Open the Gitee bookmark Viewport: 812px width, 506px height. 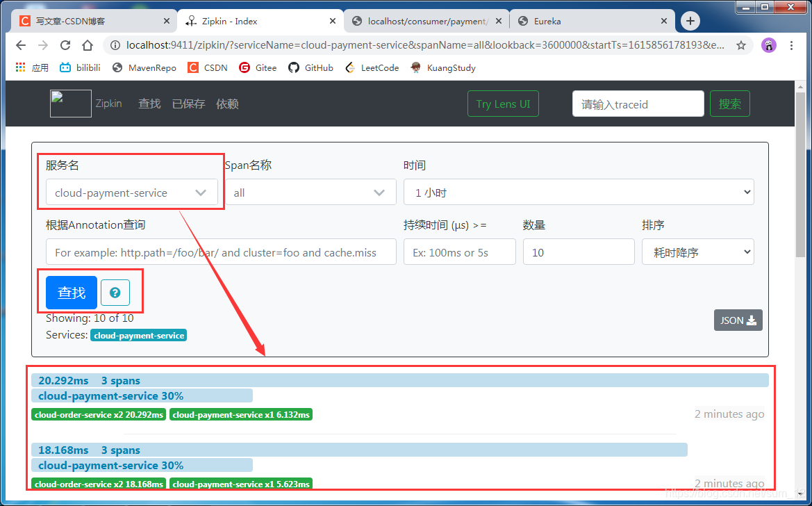point(258,68)
